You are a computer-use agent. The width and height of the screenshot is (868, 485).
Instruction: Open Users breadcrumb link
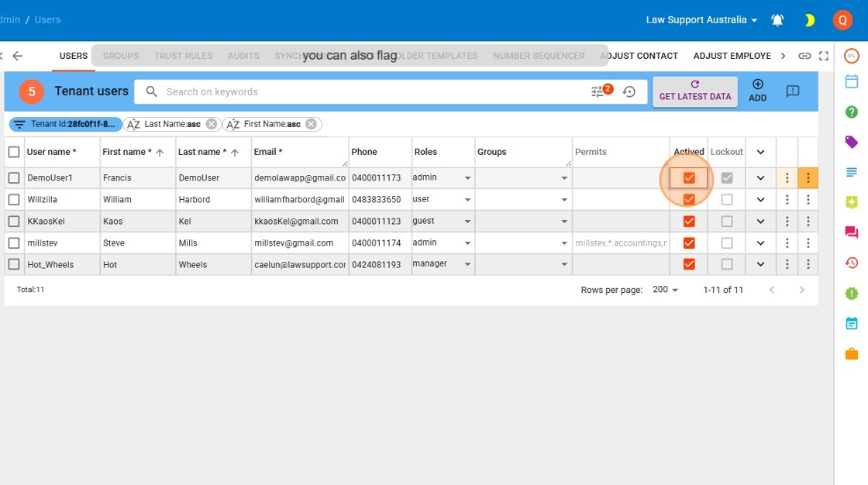tap(47, 20)
